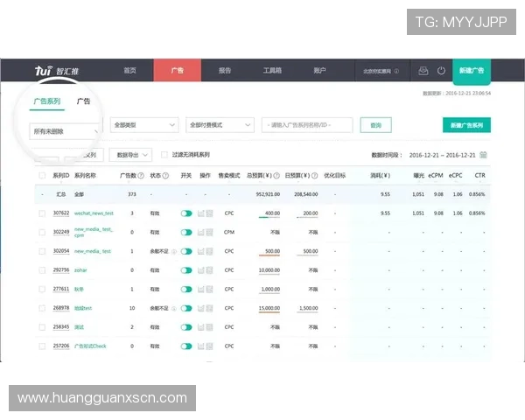Open the date range 2016-12-21 picker
The width and height of the screenshot is (525, 420).
coord(442,155)
